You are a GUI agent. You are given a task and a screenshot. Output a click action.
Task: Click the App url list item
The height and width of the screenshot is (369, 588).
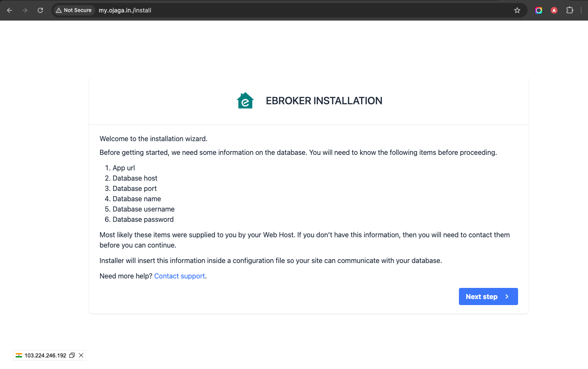(124, 168)
